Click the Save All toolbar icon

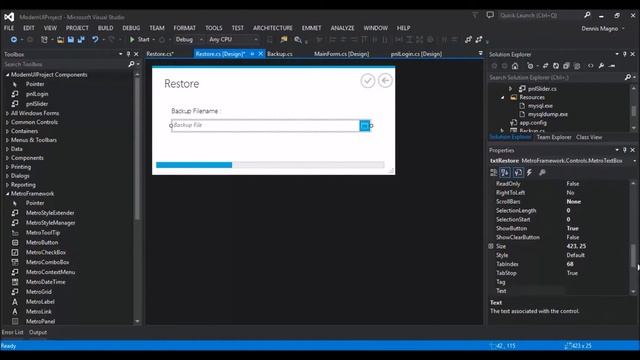point(81,40)
